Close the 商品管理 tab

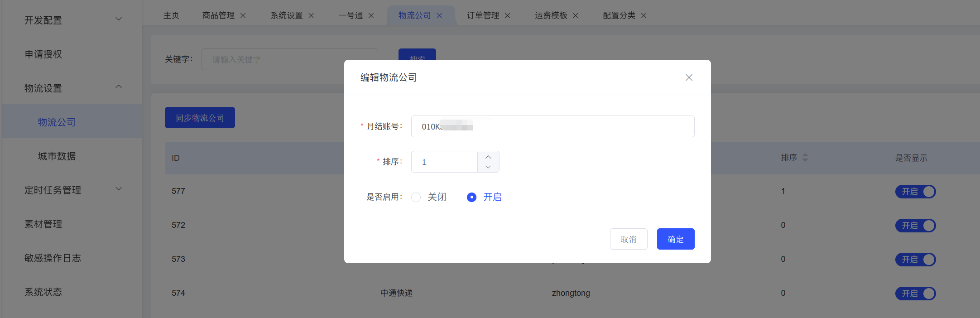pyautogui.click(x=243, y=16)
